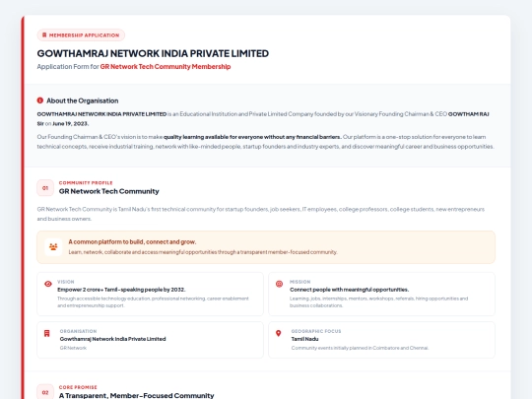Click the location pin icon on Geographic Focus card

279,334
